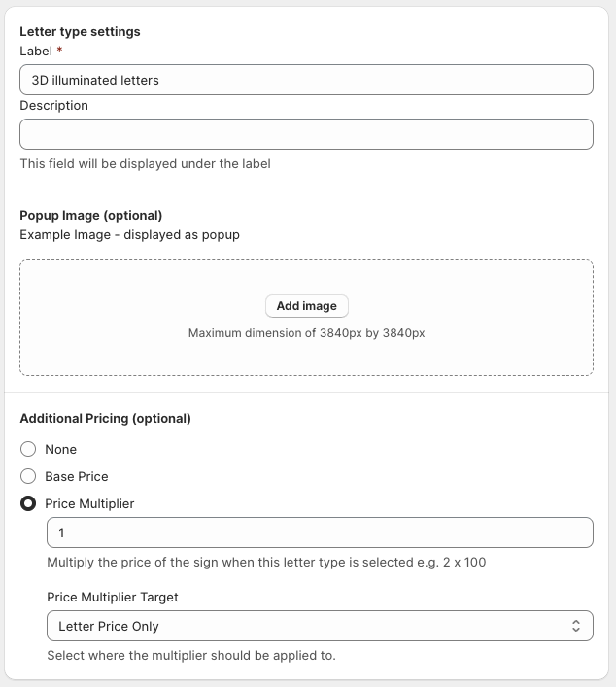
Task: Click the up-down chevron icon in dropdown
Action: tap(575, 626)
